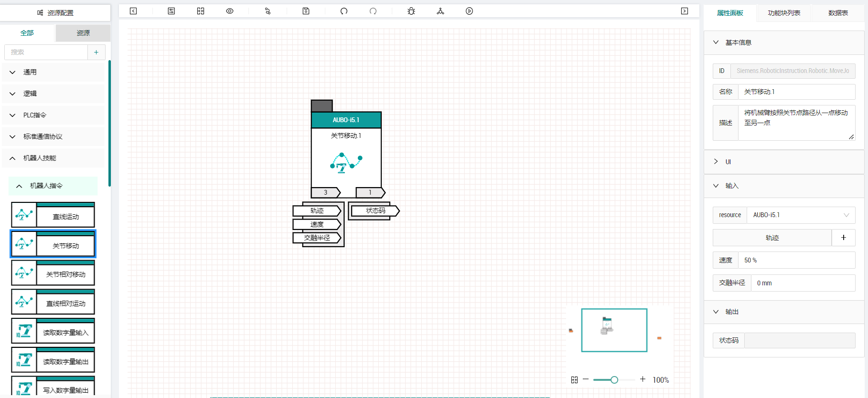
Task: Collapse the 输出 section
Action: (x=784, y=312)
